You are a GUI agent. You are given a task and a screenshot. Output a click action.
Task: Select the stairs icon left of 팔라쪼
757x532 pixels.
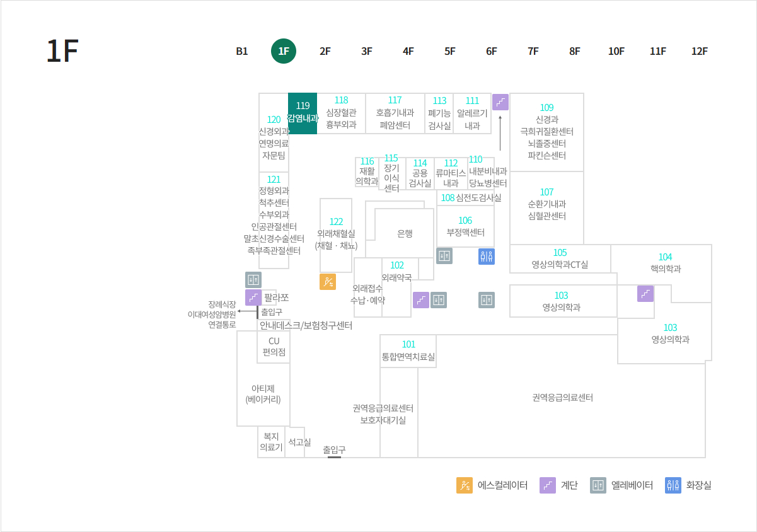pyautogui.click(x=253, y=298)
